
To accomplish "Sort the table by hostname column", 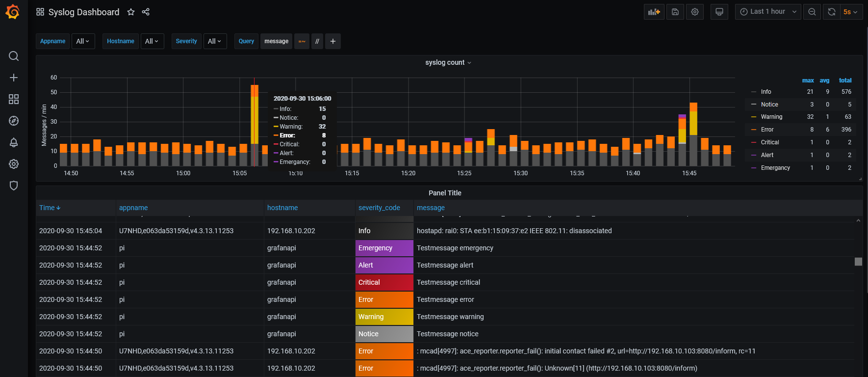I will (282, 208).
